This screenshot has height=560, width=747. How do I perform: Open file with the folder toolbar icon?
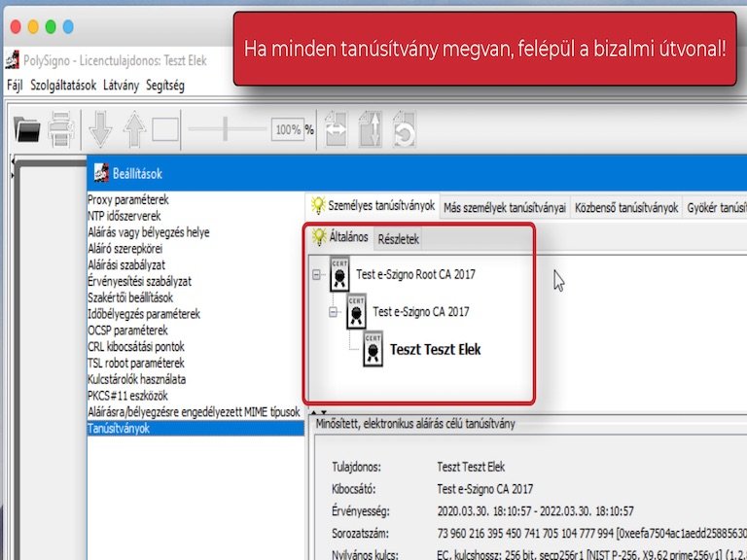[26, 129]
